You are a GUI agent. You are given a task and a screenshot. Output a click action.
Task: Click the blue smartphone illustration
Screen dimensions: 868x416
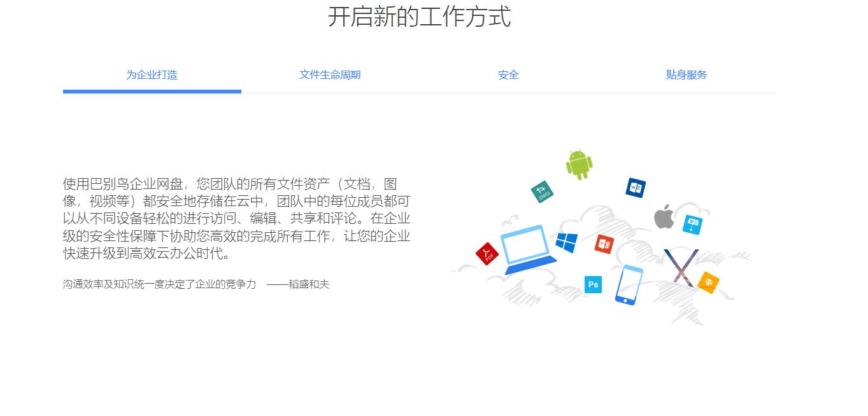tap(629, 285)
